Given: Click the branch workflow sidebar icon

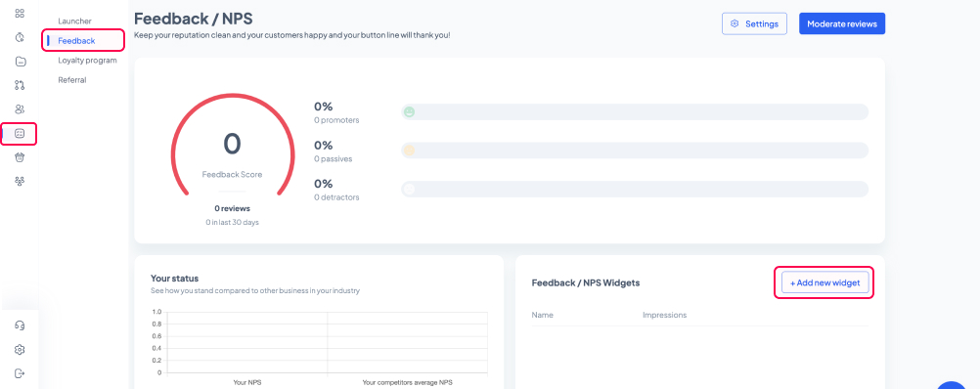Looking at the screenshot, I should [20, 85].
